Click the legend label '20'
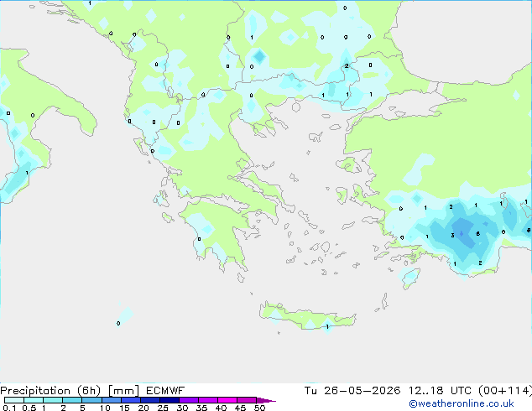 click(x=143, y=408)
